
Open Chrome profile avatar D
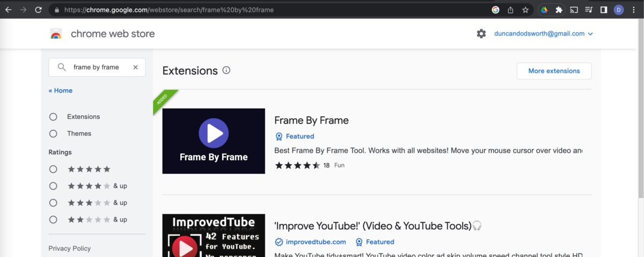pyautogui.click(x=619, y=10)
